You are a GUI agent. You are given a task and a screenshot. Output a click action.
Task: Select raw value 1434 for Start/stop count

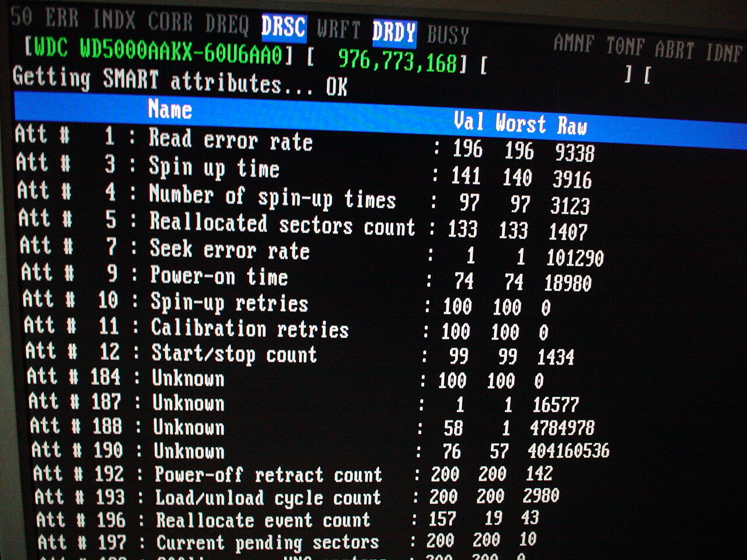(556, 356)
